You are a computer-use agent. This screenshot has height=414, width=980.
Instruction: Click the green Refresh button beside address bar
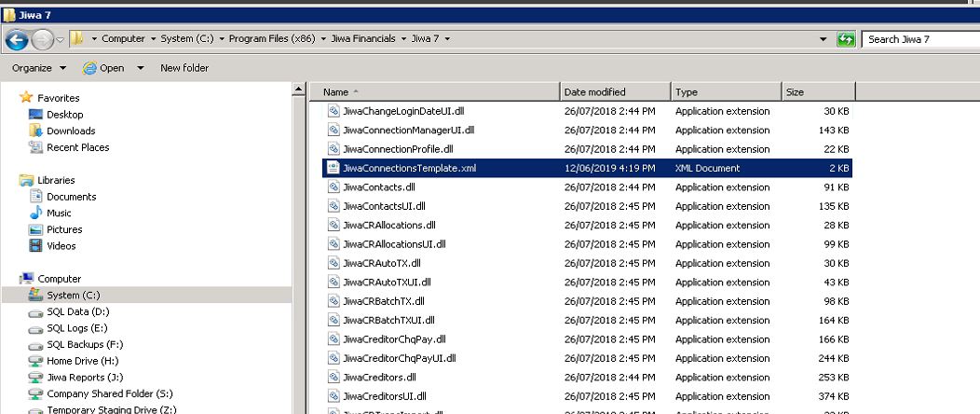pyautogui.click(x=847, y=39)
